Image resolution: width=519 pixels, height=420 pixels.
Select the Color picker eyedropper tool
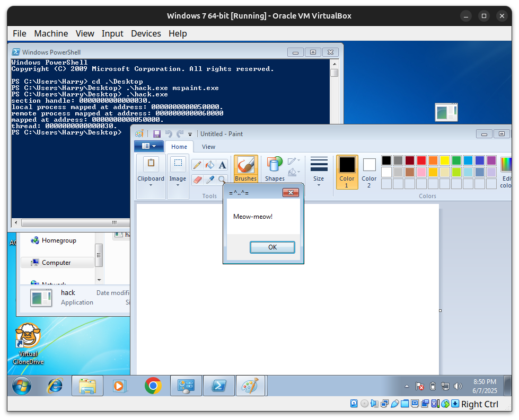click(x=210, y=180)
